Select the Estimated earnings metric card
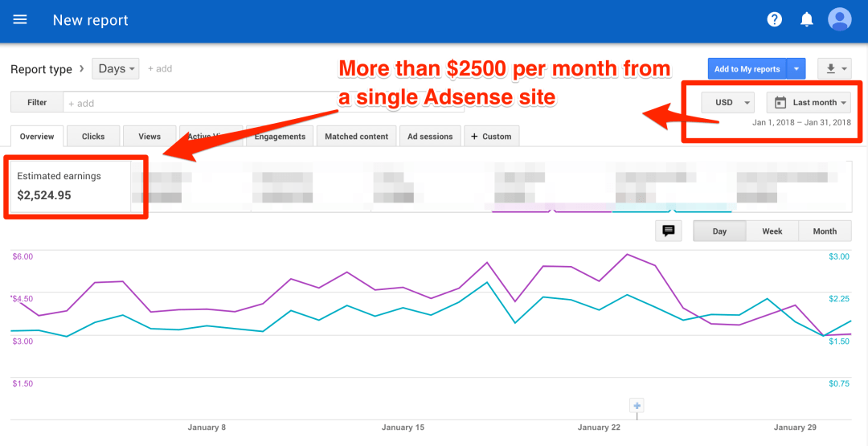The image size is (868, 446). 71,186
